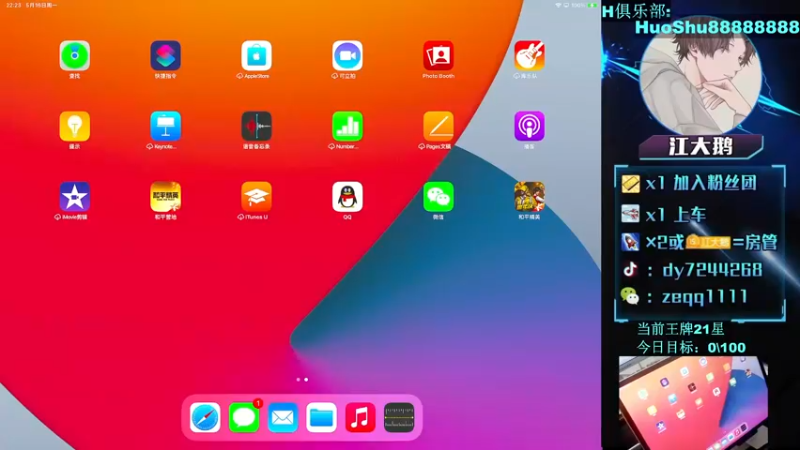Click the HuoShu88888888 club text
The height and width of the screenshot is (450, 800).
[x=717, y=27]
